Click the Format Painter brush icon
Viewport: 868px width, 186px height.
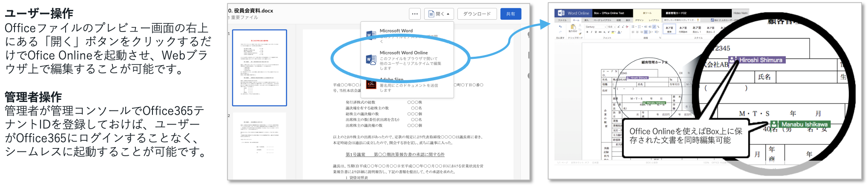tap(580, 34)
